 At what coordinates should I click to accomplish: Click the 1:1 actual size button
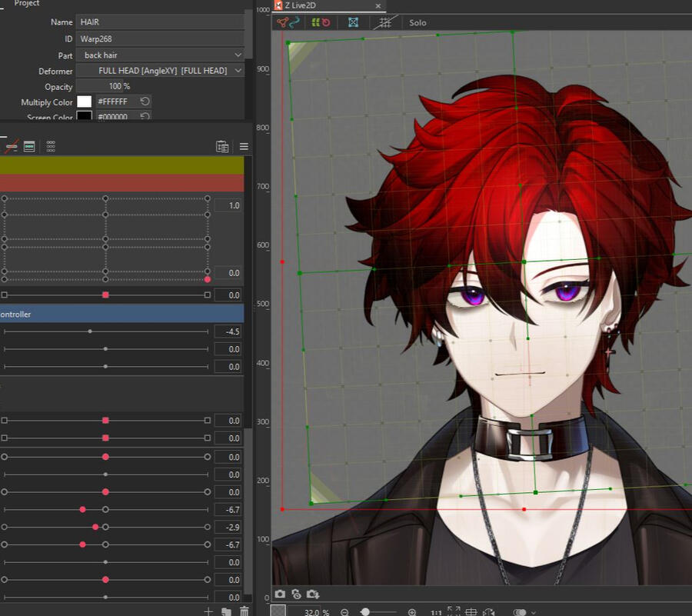pyautogui.click(x=436, y=612)
